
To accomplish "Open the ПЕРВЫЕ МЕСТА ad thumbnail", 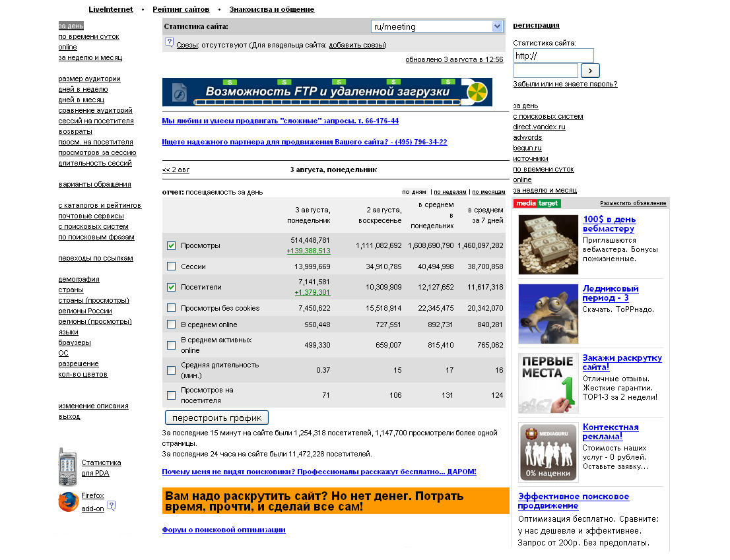I will 548,383.
